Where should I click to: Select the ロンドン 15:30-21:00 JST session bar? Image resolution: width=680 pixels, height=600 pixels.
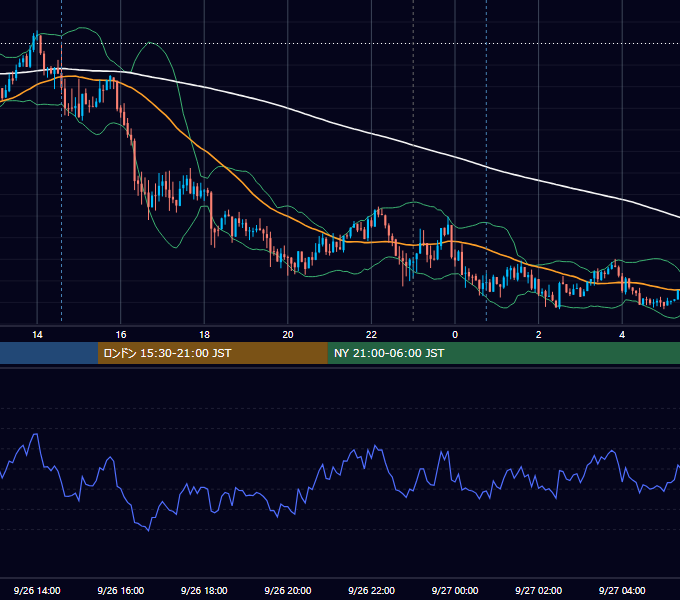tap(212, 353)
